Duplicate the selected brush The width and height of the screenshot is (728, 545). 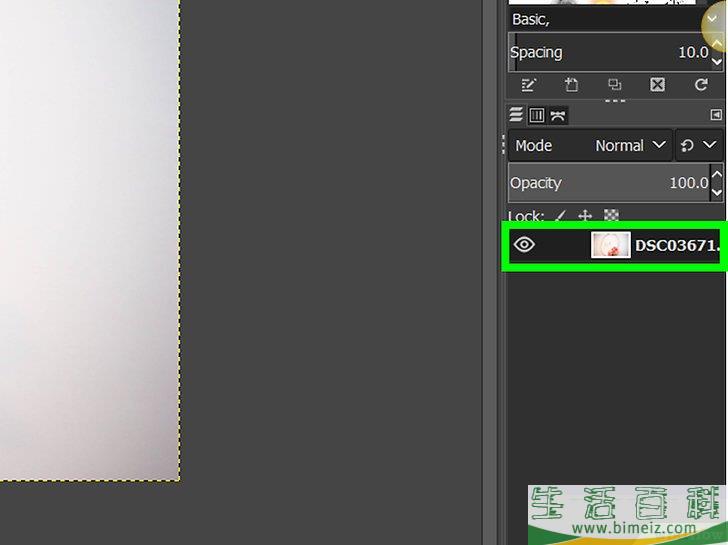(615, 86)
